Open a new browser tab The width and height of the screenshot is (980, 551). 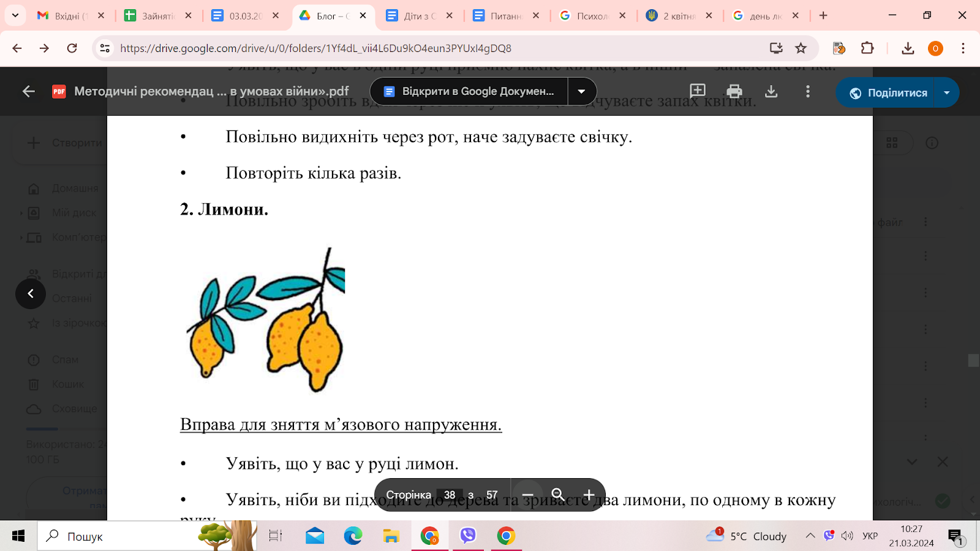pos(823,16)
